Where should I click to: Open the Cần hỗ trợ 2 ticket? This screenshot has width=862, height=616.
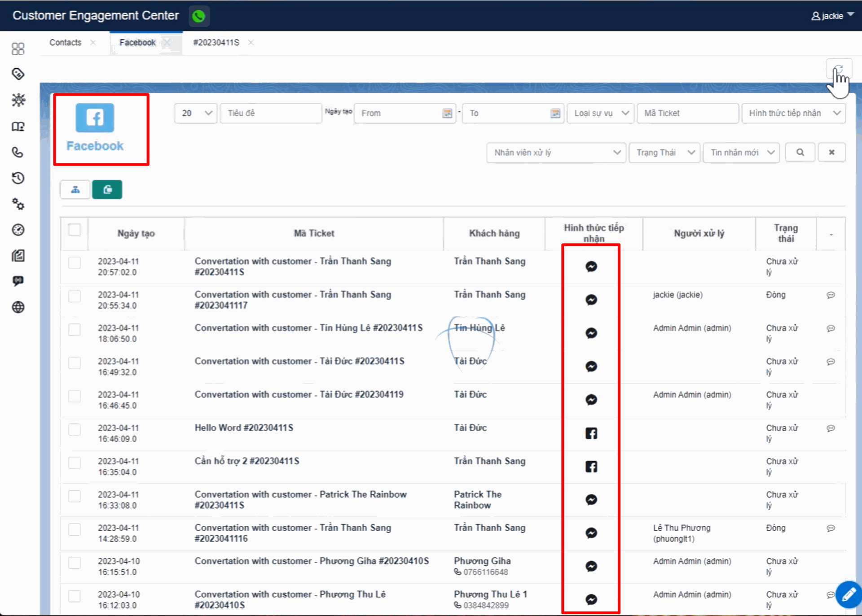point(247,461)
